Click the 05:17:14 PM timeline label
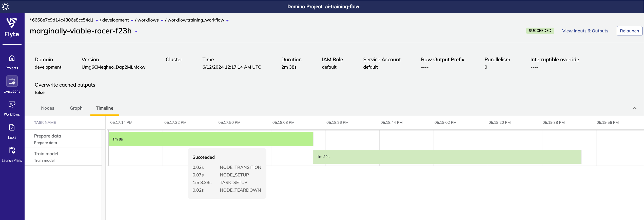Viewport: 644px width, 220px height. pos(121,123)
